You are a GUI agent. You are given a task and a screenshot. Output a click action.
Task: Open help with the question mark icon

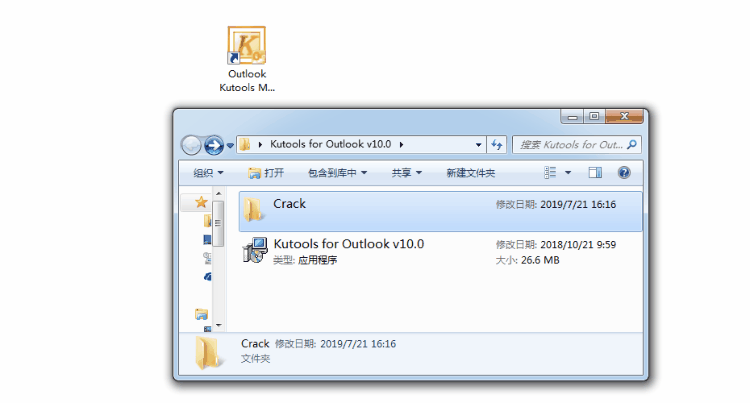[624, 173]
